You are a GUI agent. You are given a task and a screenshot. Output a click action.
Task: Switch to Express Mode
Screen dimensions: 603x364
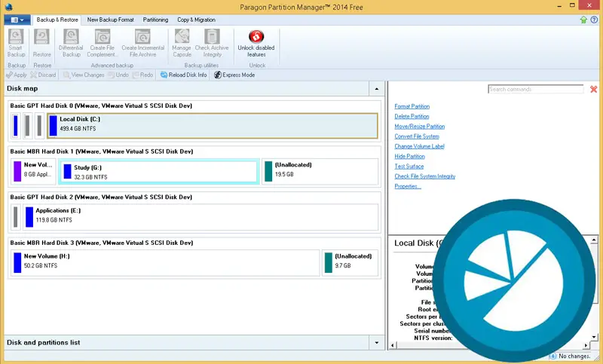234,75
